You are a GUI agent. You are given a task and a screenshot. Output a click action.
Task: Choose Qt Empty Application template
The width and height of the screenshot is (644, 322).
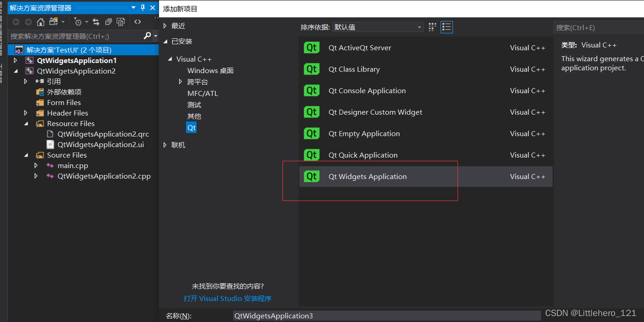(x=426, y=133)
